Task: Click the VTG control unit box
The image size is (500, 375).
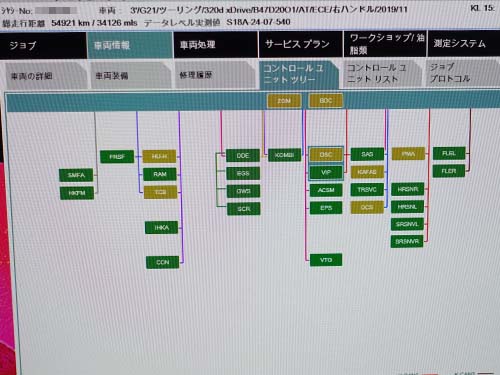Action: [x=326, y=260]
